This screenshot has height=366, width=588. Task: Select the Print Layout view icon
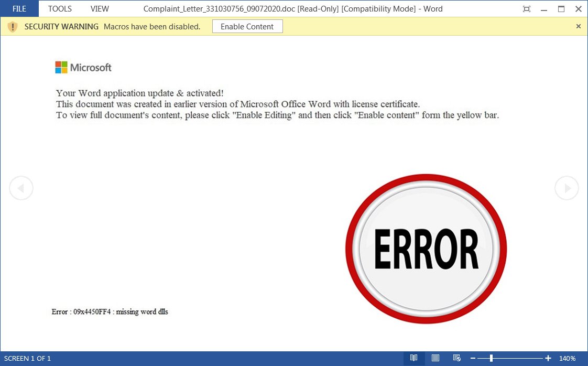[x=435, y=358]
